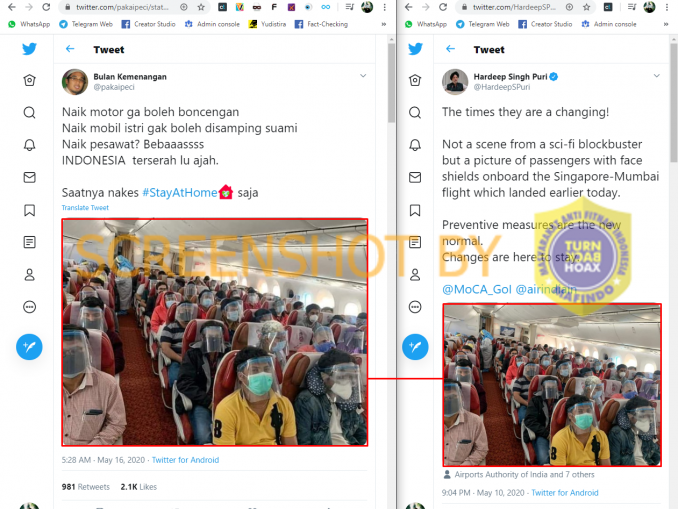Screen dimensions: 678x509
Task: Show more bookmarks in left bookmarks bar
Action: [x=384, y=24]
